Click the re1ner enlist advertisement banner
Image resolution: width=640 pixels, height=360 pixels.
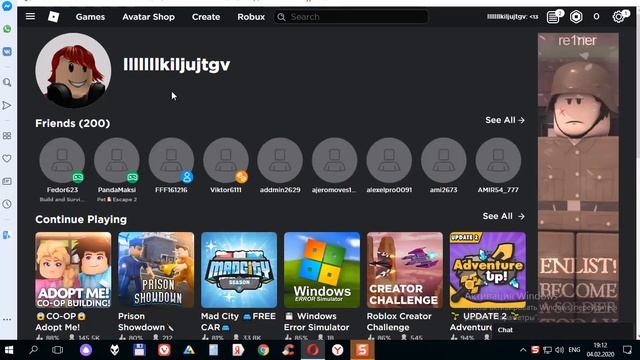point(578,178)
